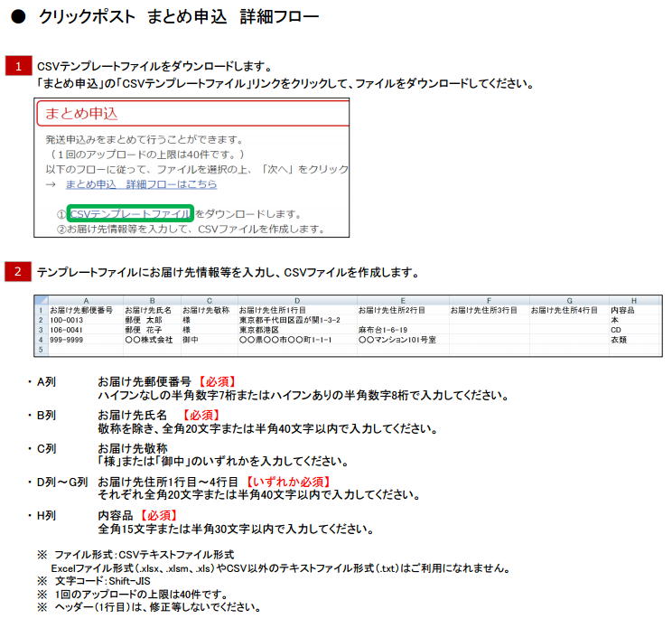This screenshot has height=628, width=672.
Task: Select address cell 東京都千代田区霞が関1-3-2
Action: 297,320
